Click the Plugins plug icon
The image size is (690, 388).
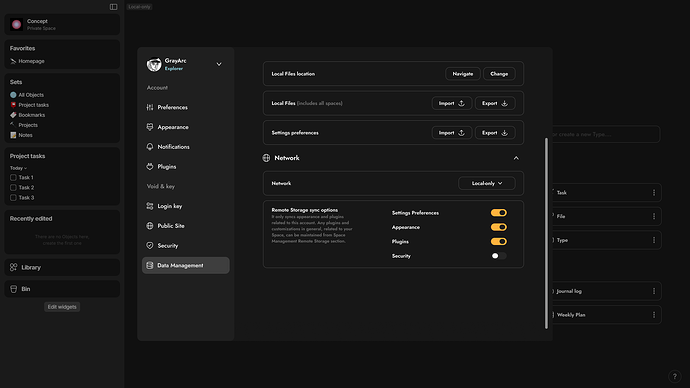[x=150, y=167]
